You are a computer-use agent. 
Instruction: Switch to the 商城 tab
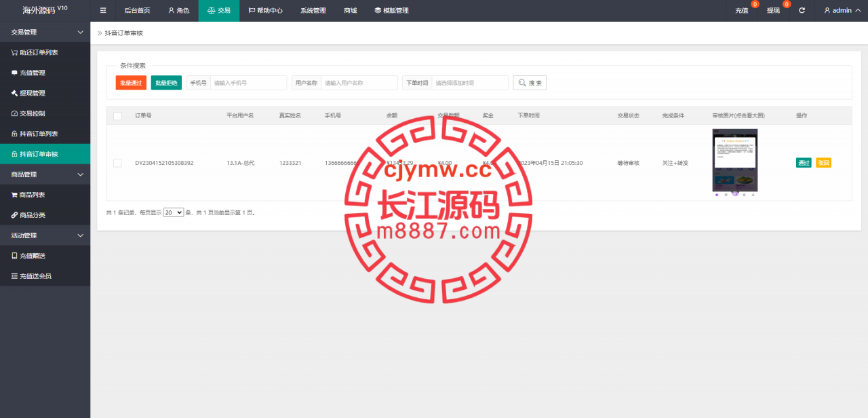point(350,11)
